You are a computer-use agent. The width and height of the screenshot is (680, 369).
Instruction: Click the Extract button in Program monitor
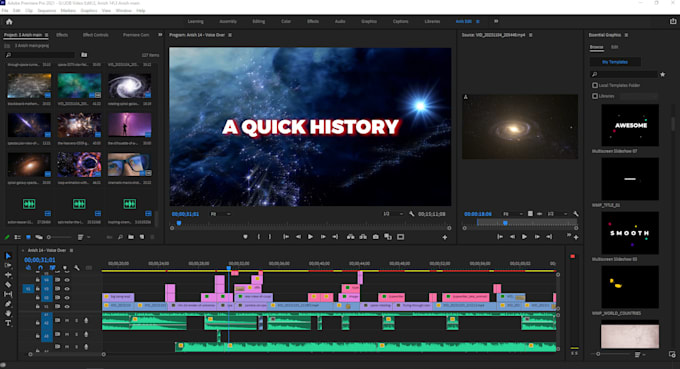(363, 237)
